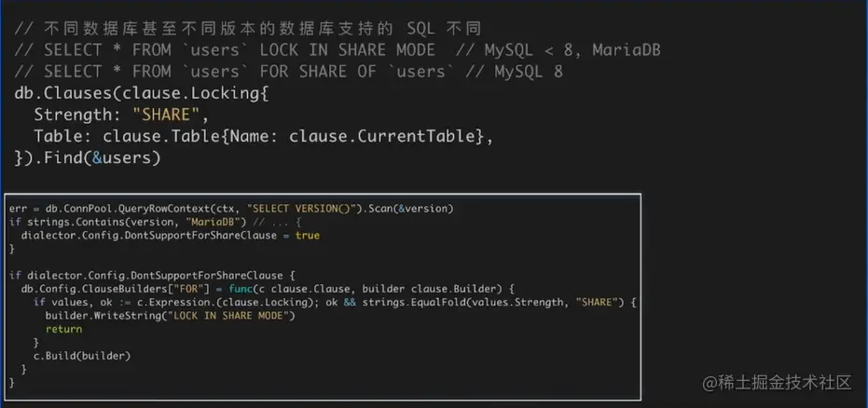
Task: Click the "return" keyword in the snippet
Action: (63, 329)
